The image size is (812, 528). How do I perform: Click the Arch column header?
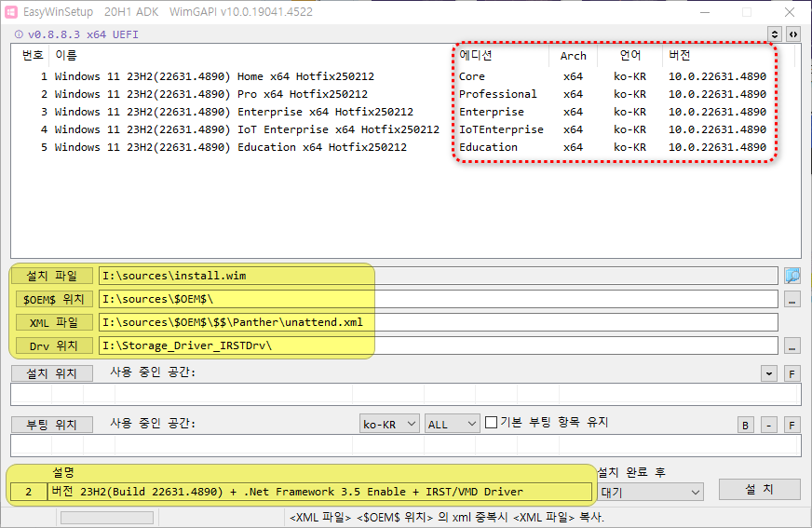(x=573, y=56)
